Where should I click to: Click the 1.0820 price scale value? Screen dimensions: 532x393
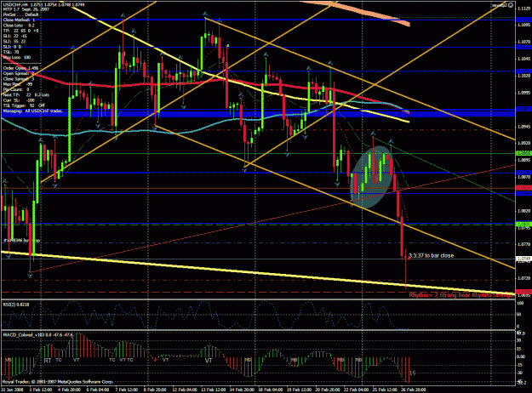523,211
